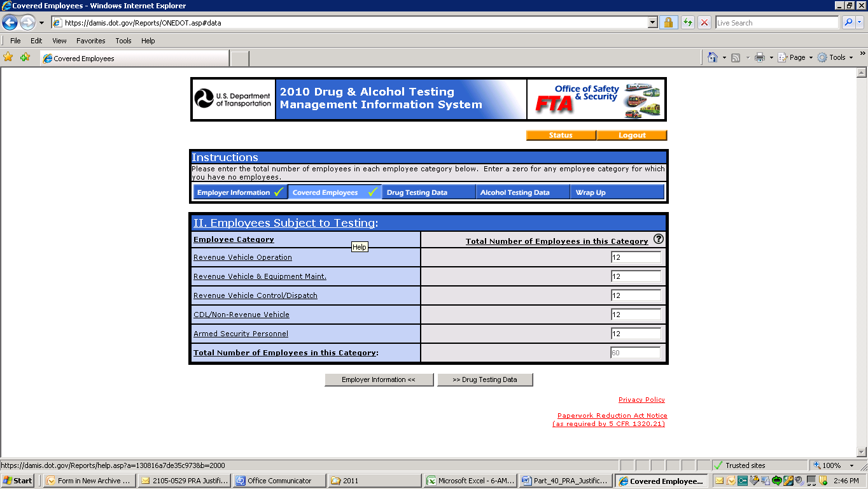The image size is (868, 489).
Task: Click the envelope mail icon in system tray
Action: click(x=719, y=481)
